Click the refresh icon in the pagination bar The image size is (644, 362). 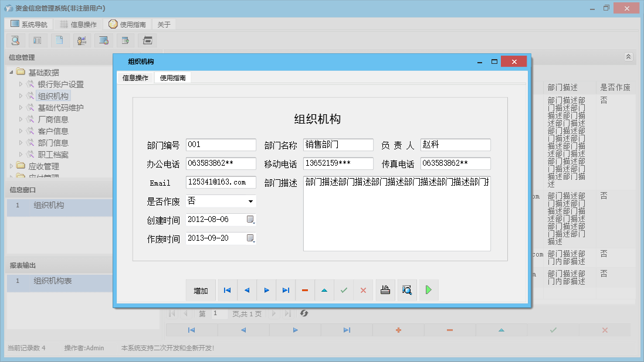304,313
